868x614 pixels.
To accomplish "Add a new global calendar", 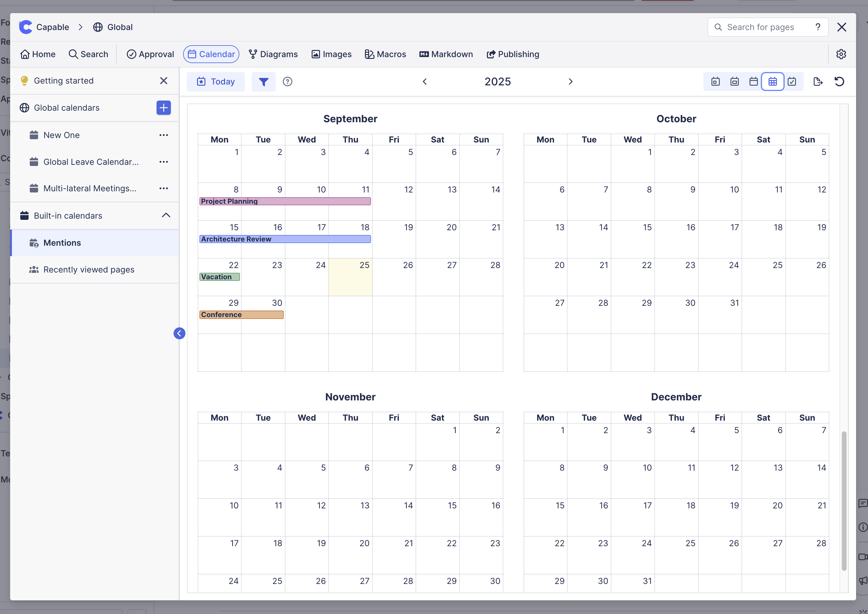I will pos(163,108).
